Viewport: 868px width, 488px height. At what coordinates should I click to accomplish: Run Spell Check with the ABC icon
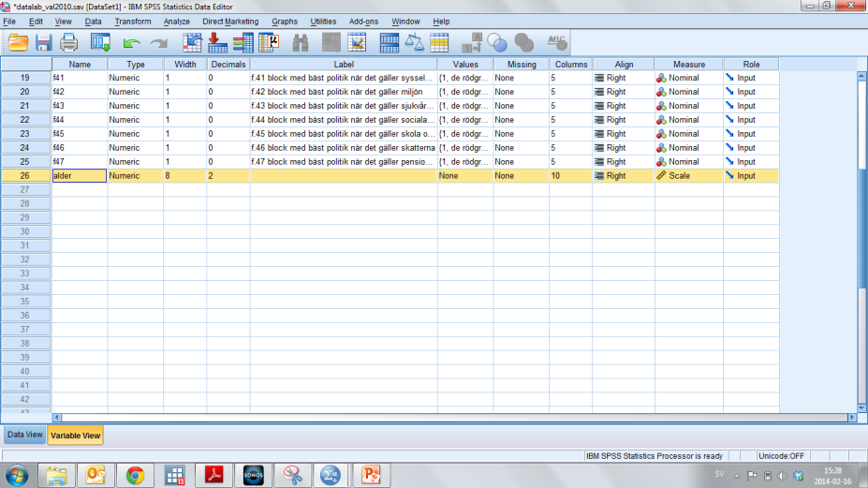(556, 43)
